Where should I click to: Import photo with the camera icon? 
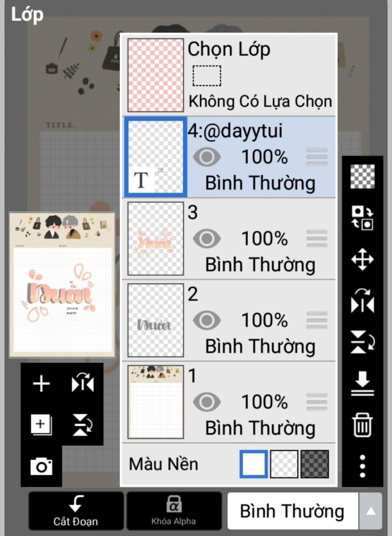[41, 466]
